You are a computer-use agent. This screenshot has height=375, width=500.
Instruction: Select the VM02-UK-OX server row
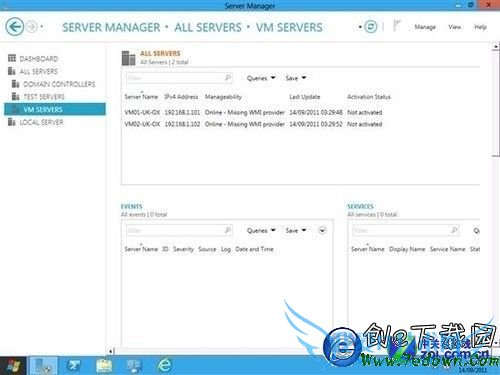click(x=253, y=124)
